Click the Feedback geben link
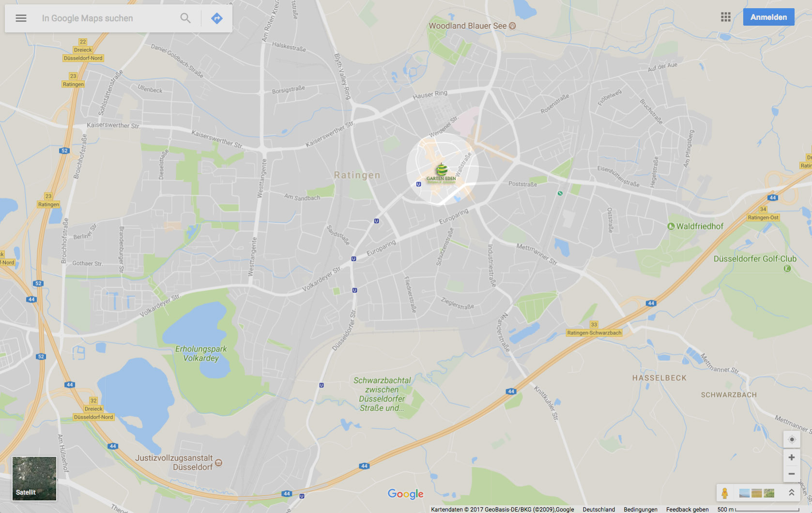This screenshot has height=513, width=812. pyautogui.click(x=687, y=509)
